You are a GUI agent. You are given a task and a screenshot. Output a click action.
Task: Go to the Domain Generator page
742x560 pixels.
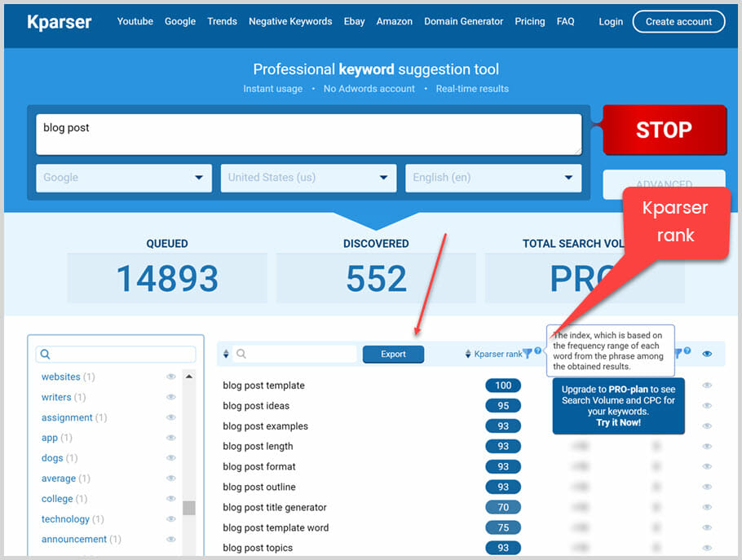point(463,21)
